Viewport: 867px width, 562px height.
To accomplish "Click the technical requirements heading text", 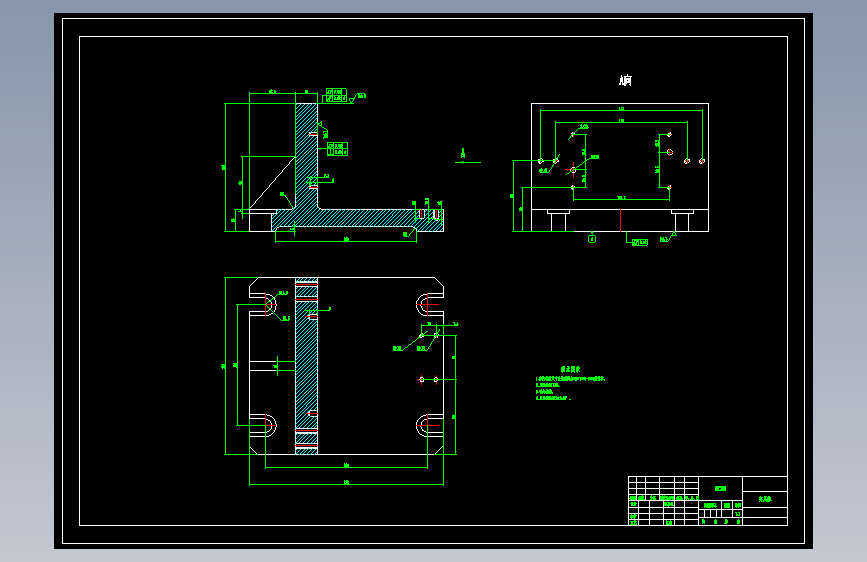I will (570, 369).
